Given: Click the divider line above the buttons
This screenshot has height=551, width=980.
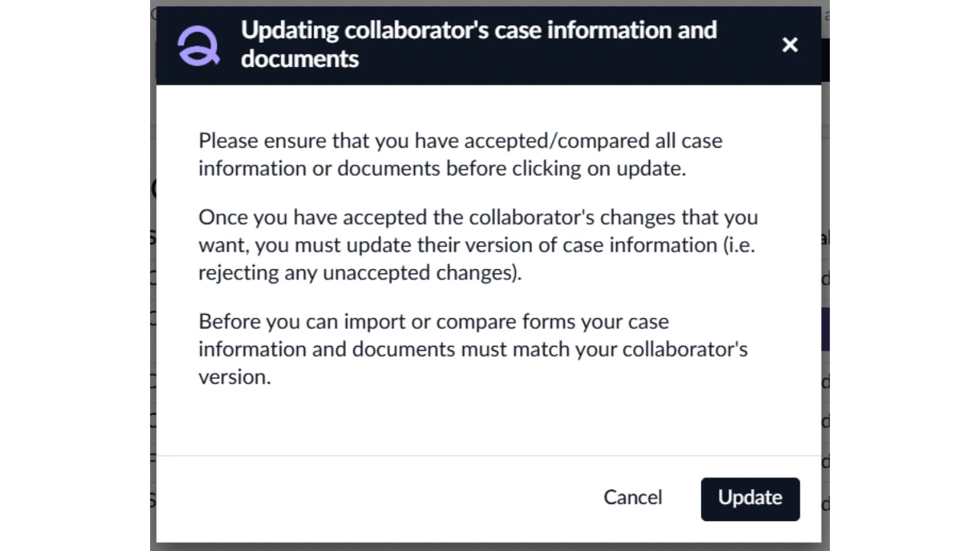Looking at the screenshot, I should (488, 455).
